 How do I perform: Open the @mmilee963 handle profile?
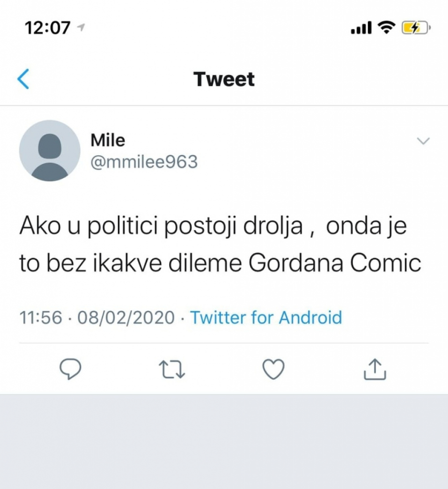pos(144,162)
